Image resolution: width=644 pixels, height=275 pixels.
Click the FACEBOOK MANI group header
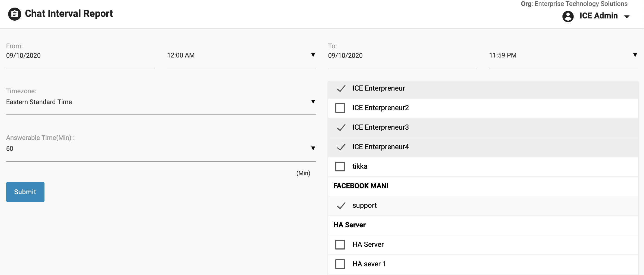point(361,186)
